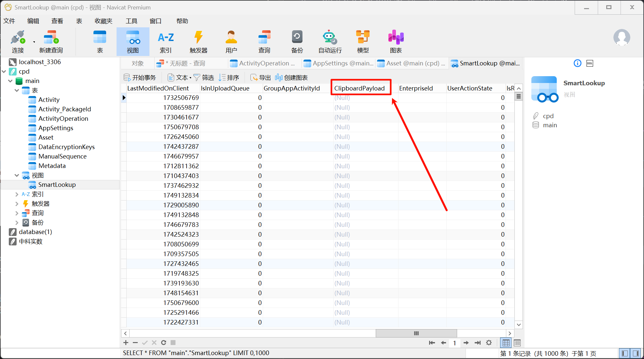Open the 收藏夹 menu
Screen dimensions: 644x359
103,21
